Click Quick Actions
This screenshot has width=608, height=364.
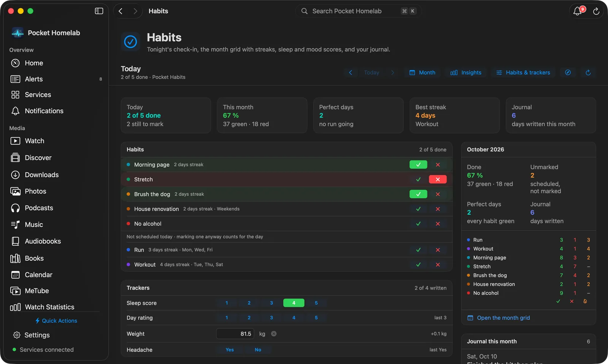click(x=56, y=321)
